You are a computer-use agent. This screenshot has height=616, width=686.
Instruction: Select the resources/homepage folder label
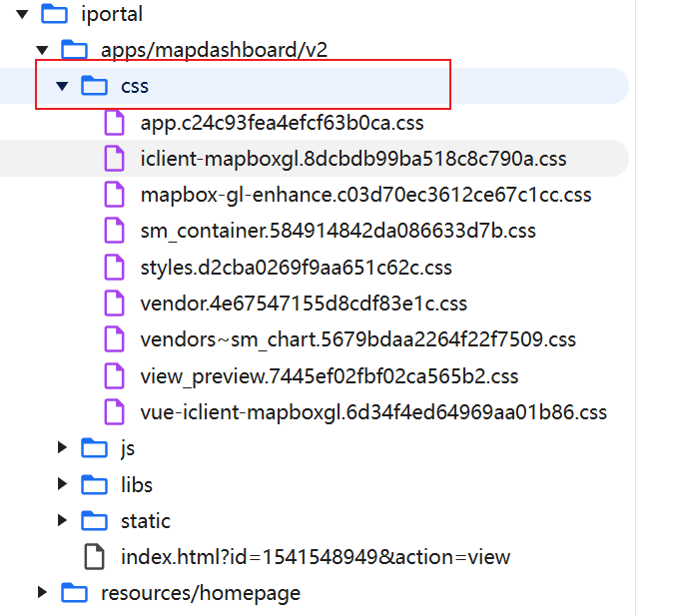click(x=201, y=594)
